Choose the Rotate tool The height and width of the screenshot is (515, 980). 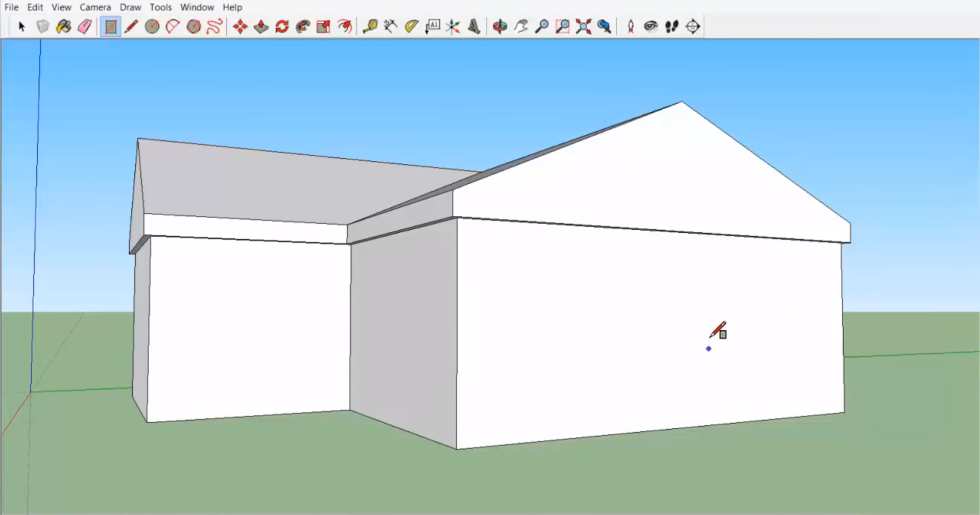coord(282,27)
